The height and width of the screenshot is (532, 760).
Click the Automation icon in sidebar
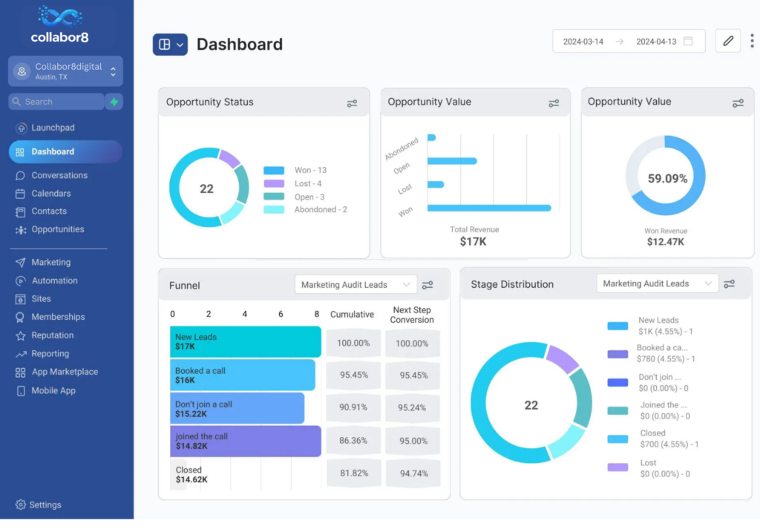click(x=20, y=280)
